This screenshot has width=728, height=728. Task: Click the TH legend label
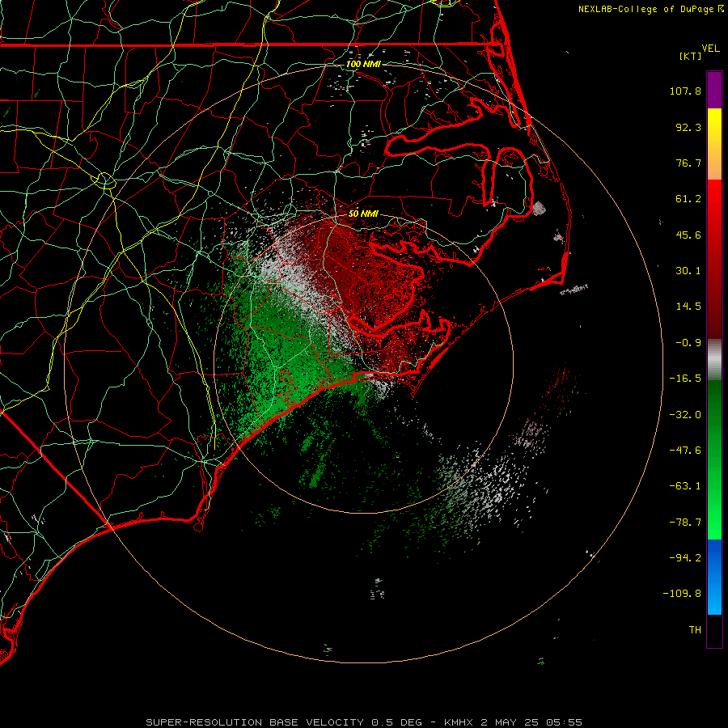pyautogui.click(x=695, y=630)
